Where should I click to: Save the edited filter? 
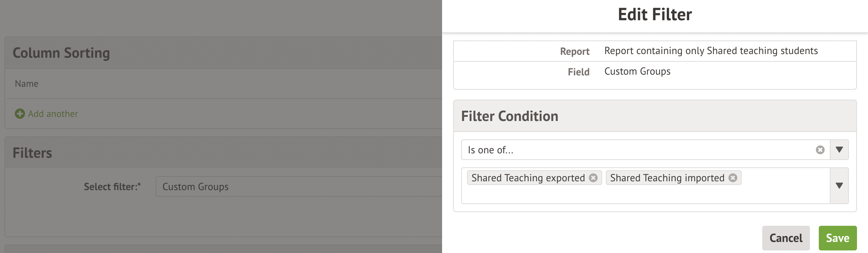coord(838,238)
